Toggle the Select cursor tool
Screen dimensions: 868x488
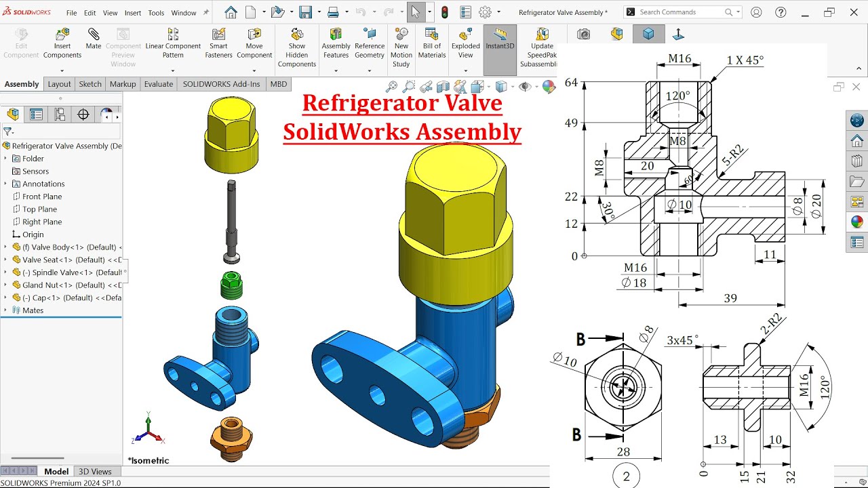pos(415,12)
